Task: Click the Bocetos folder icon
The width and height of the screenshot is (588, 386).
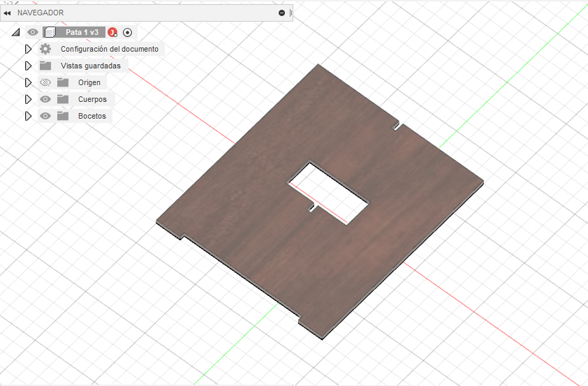Action: pyautogui.click(x=63, y=116)
